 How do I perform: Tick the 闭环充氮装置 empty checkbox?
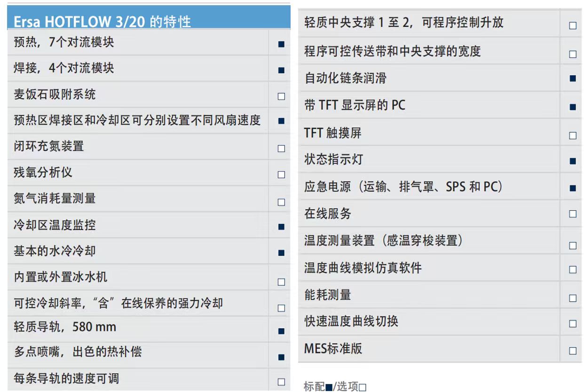[281, 149]
